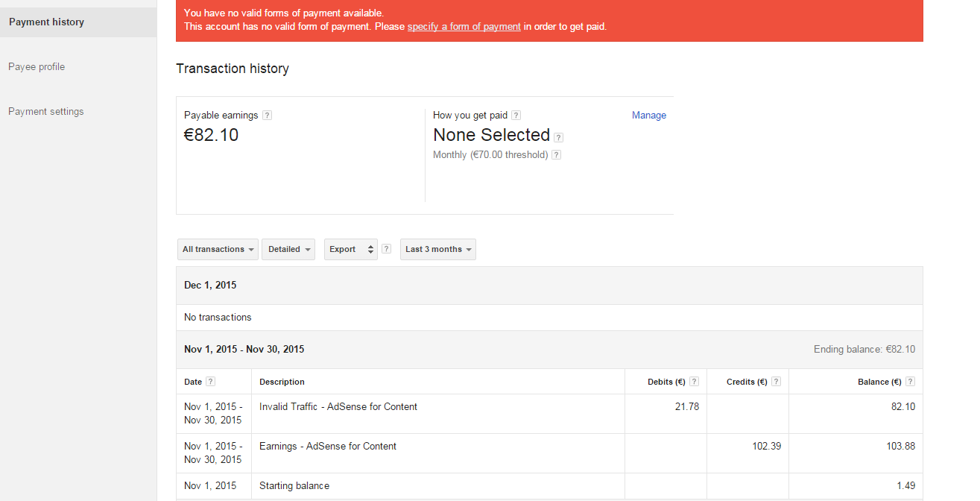
Task: Click the Manage link
Action: click(649, 116)
